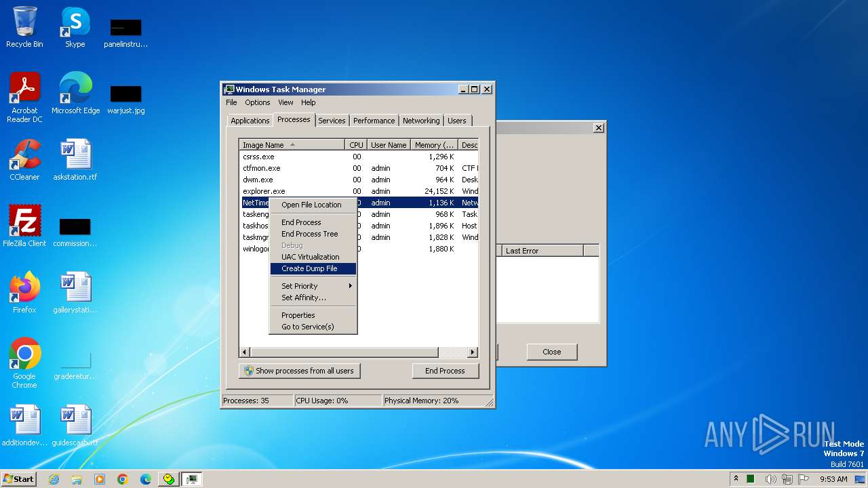Open the Options menu
Image resolution: width=868 pixels, height=488 pixels.
[x=258, y=102]
